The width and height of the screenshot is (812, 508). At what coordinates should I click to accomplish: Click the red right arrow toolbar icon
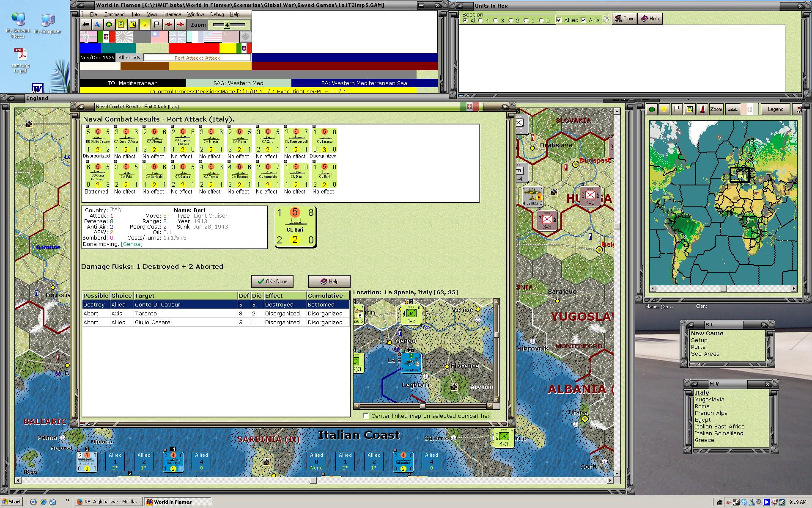[181, 25]
